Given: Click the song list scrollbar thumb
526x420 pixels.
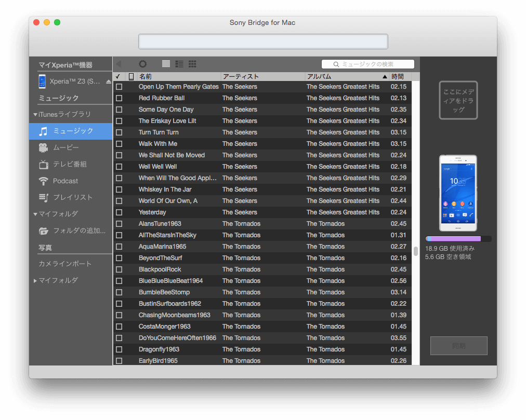Looking at the screenshot, I should [416, 251].
